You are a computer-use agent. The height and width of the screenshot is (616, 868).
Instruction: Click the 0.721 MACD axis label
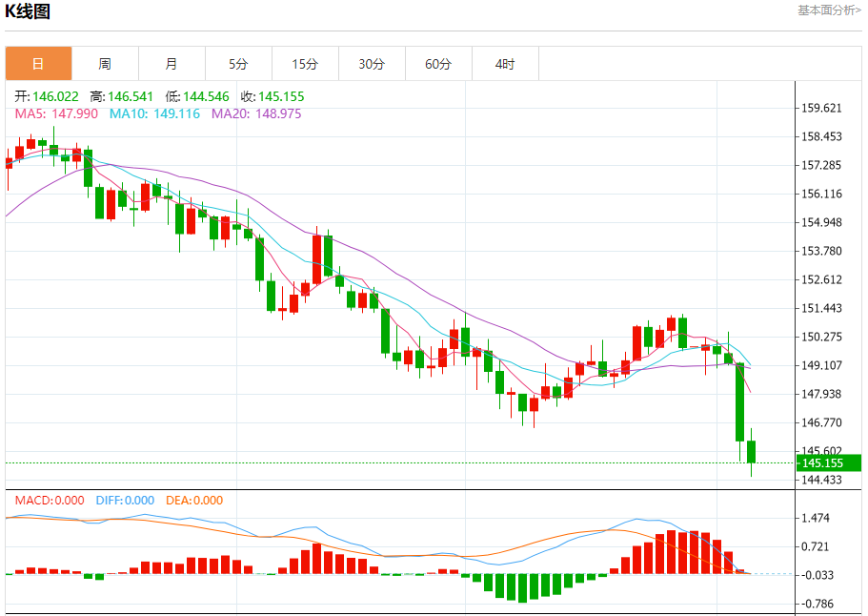pos(816,546)
